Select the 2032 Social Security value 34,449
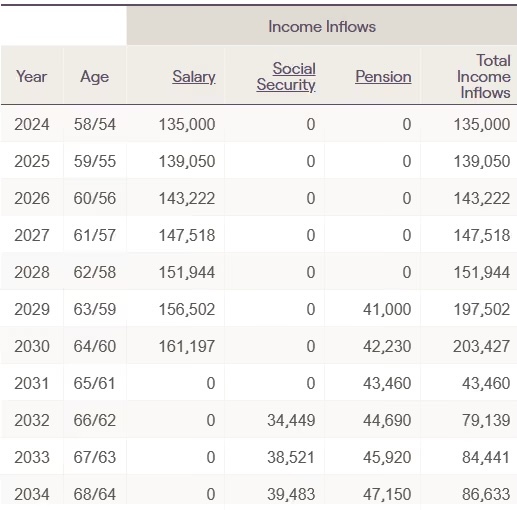The width and height of the screenshot is (517, 510). point(291,420)
